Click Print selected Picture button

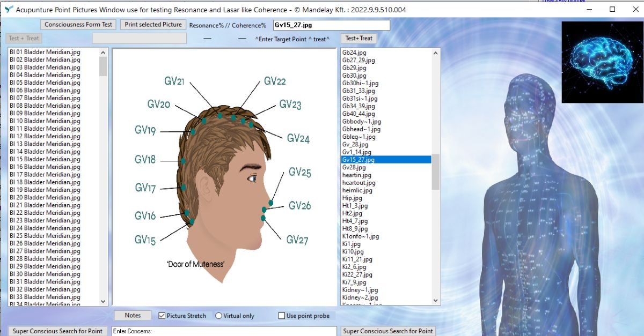pyautogui.click(x=153, y=25)
